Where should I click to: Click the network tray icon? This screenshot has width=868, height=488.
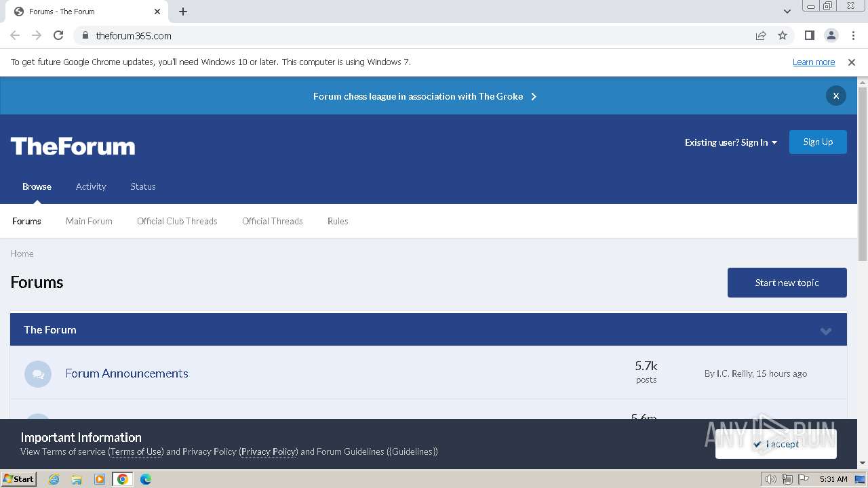point(787,479)
